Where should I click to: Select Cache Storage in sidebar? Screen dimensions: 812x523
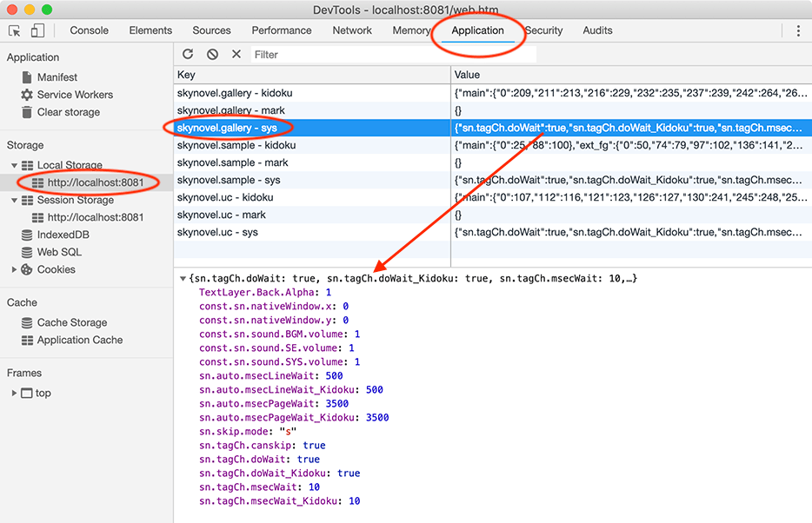point(72,323)
